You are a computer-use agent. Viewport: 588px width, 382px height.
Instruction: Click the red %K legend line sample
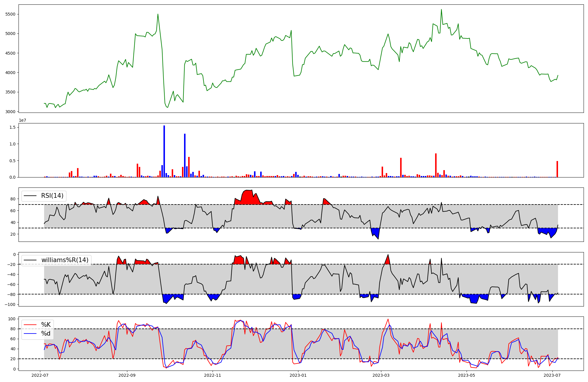click(30, 325)
